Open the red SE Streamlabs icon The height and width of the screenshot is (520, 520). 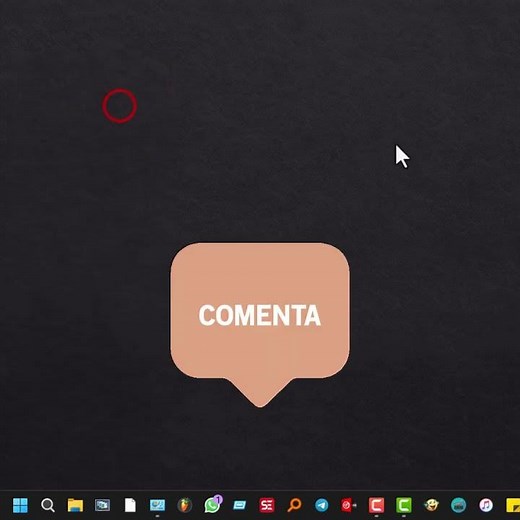click(267, 505)
